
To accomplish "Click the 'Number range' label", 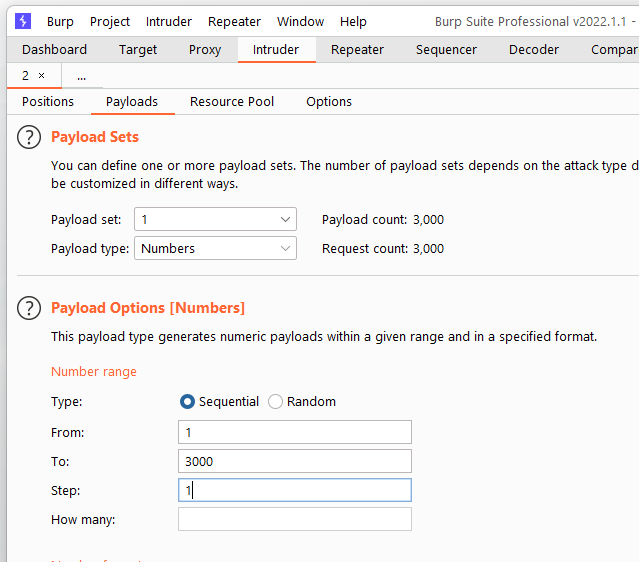I will click(x=94, y=372).
